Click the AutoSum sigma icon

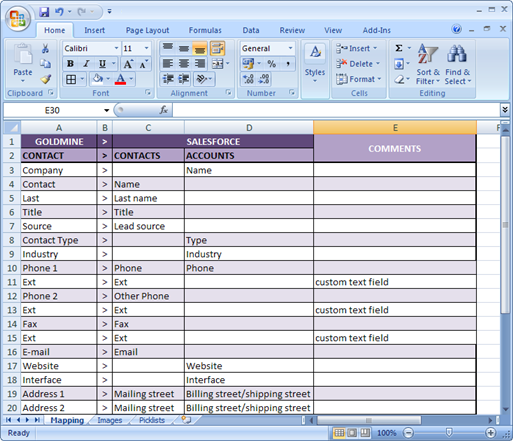pyautogui.click(x=399, y=48)
